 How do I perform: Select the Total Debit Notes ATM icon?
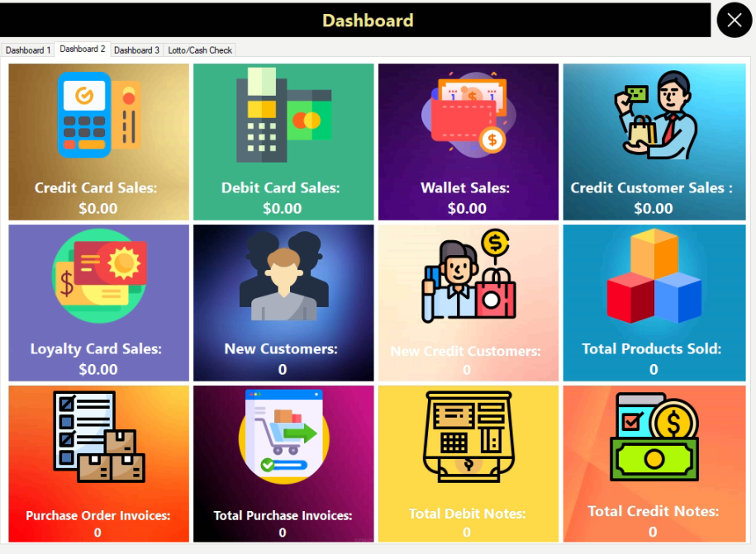pyautogui.click(x=468, y=437)
